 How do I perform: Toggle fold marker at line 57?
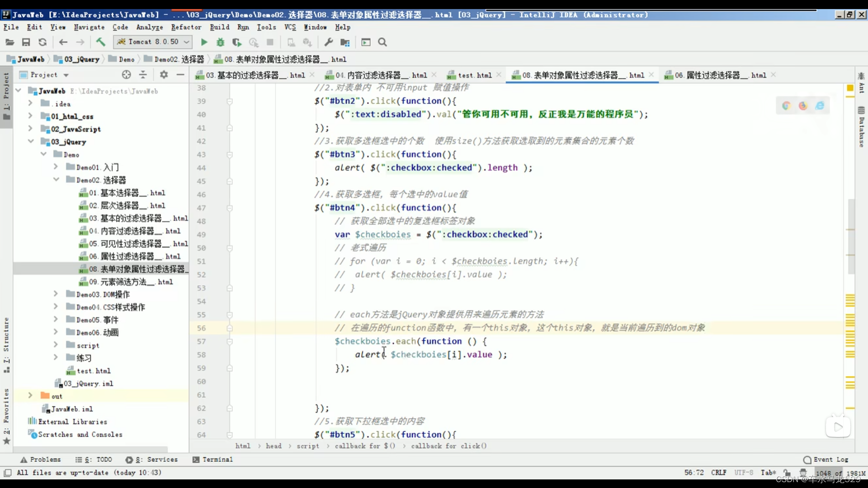click(x=230, y=342)
